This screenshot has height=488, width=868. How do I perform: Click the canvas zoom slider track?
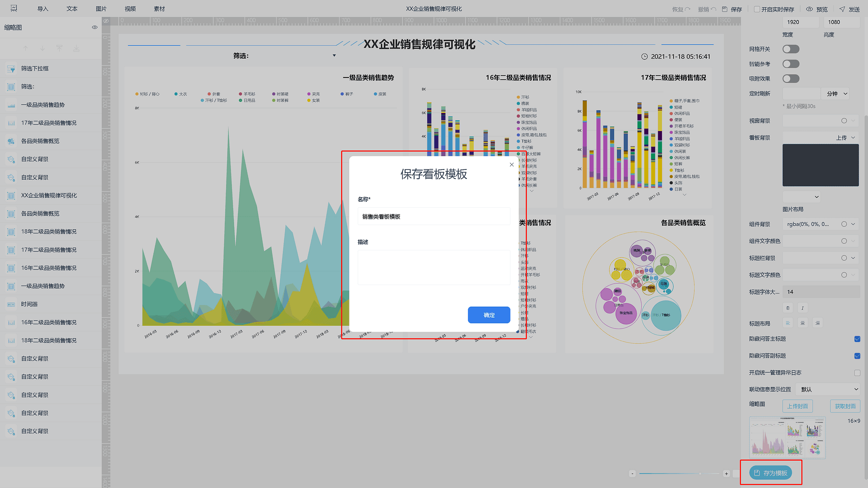679,474
